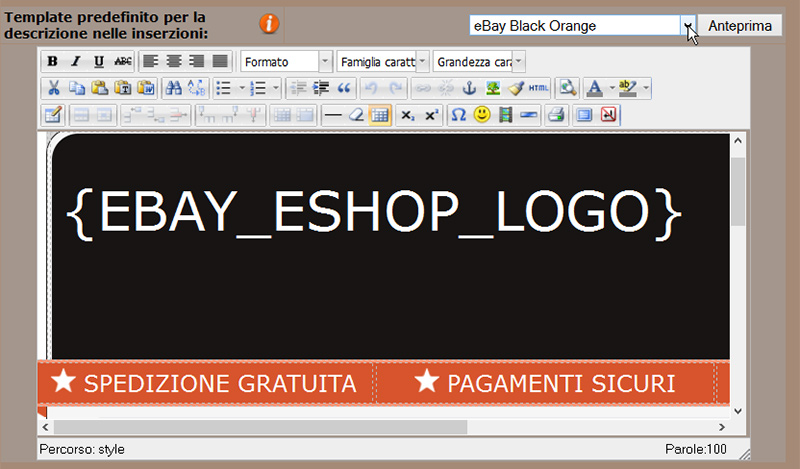Click the Outdent icon

tap(298, 88)
